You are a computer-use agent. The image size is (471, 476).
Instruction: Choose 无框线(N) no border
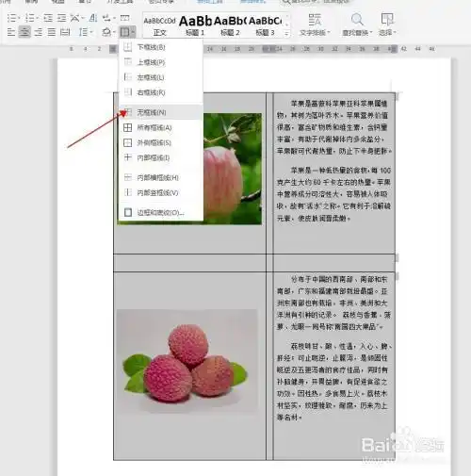[x=161, y=112]
